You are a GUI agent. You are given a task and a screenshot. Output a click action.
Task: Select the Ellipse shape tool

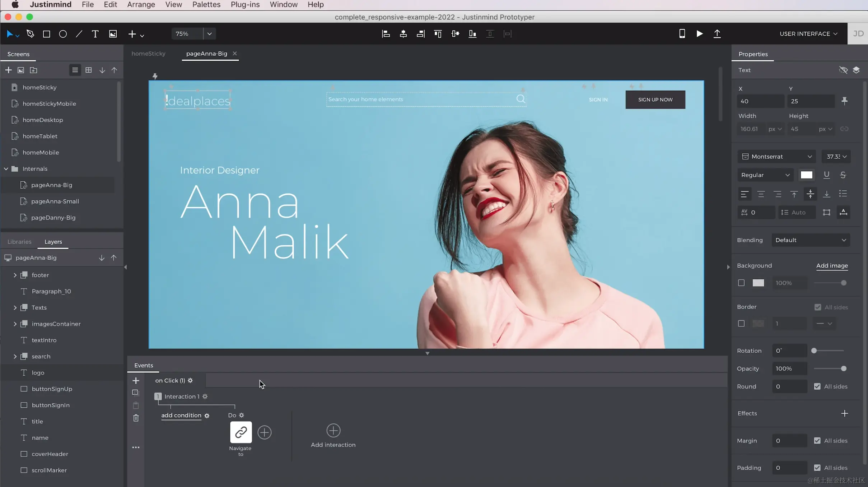click(x=63, y=34)
